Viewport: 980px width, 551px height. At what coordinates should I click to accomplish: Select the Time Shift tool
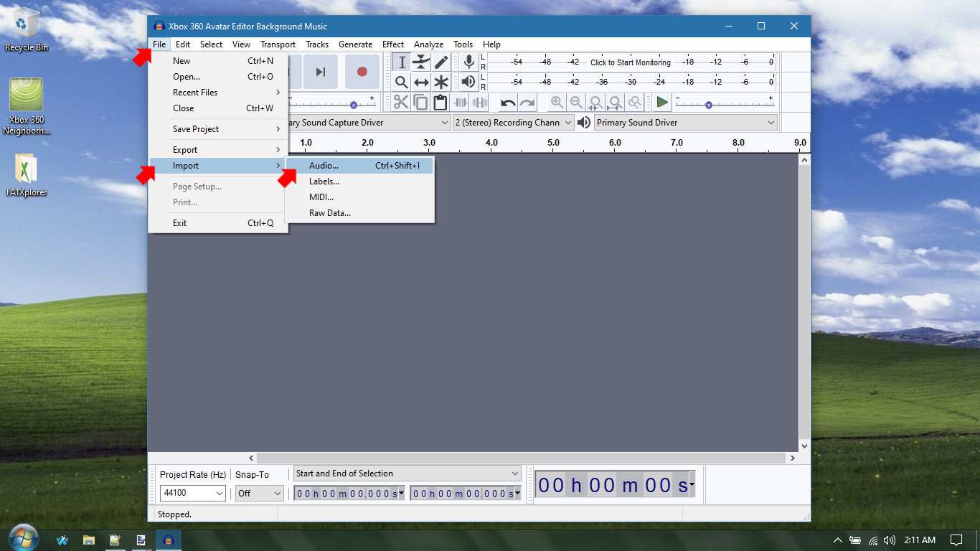point(421,82)
